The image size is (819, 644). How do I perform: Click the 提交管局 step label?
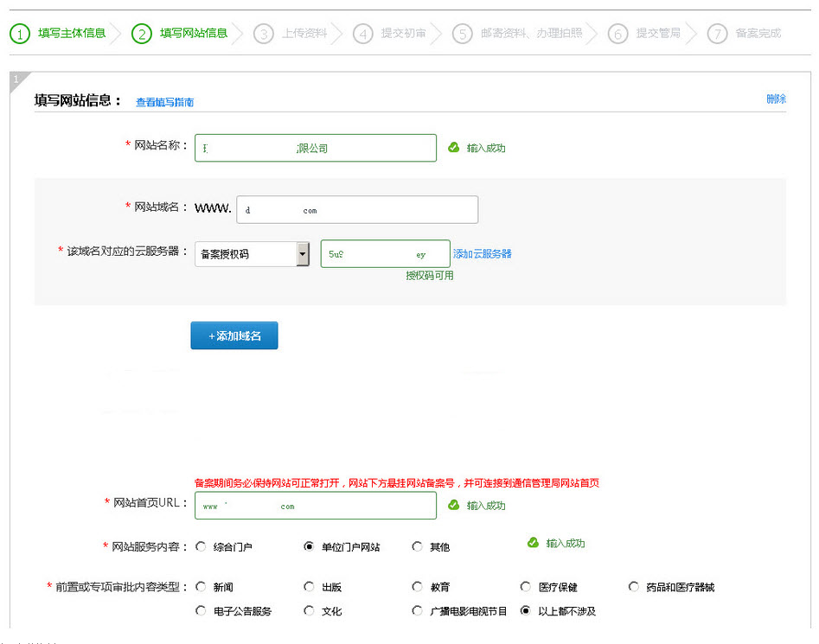[658, 34]
